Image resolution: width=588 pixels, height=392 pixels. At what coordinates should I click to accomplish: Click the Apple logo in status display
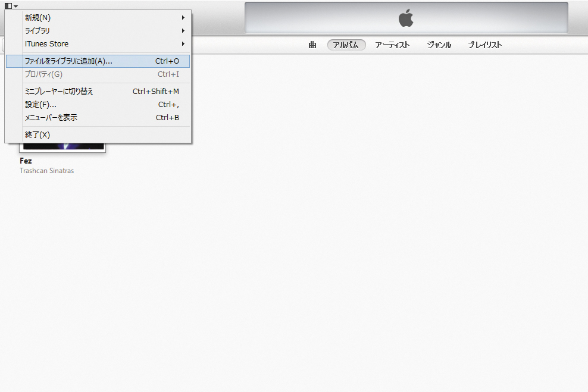[x=406, y=18]
